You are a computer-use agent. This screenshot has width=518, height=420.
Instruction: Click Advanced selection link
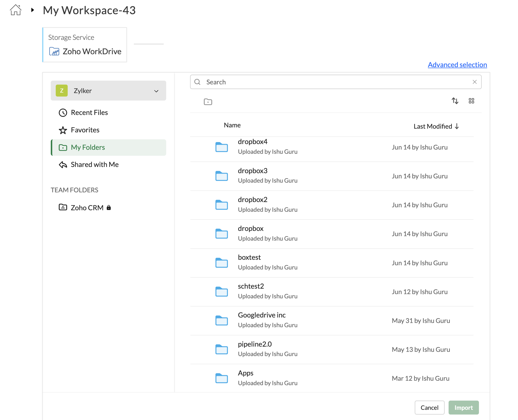pyautogui.click(x=457, y=65)
